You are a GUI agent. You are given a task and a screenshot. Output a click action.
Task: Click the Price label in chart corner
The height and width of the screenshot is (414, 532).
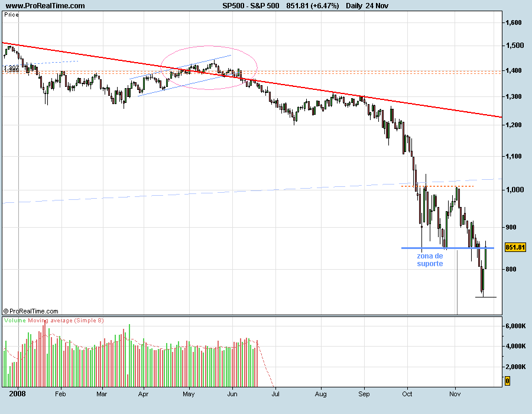[11, 15]
